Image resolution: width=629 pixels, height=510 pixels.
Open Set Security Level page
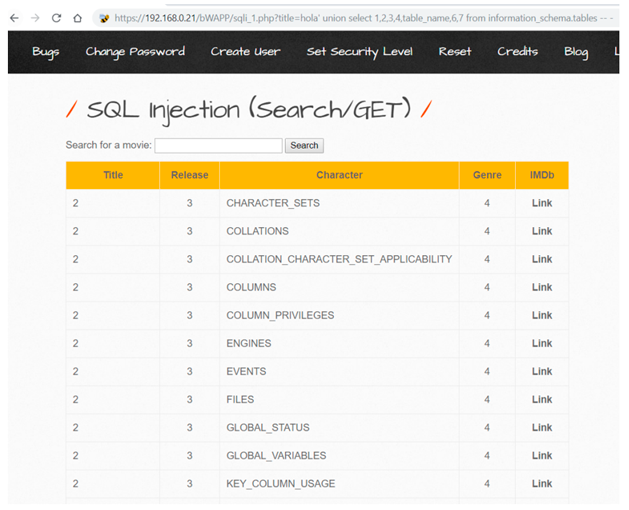pyautogui.click(x=359, y=52)
